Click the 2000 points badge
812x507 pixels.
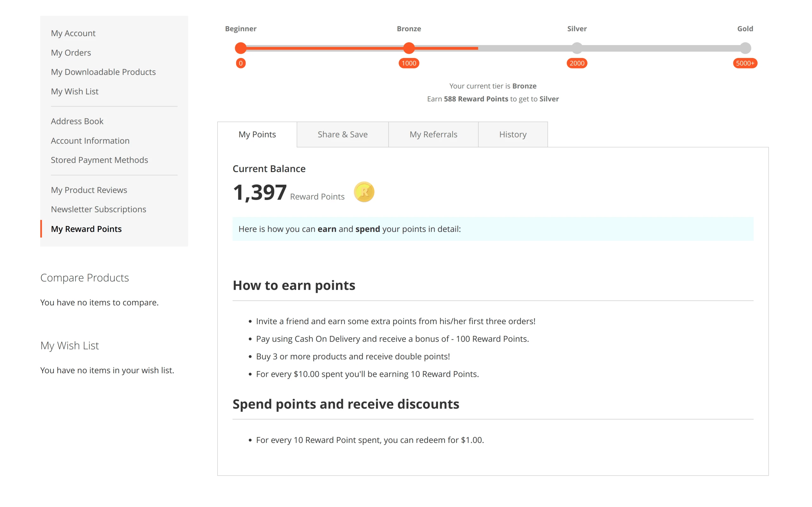tap(577, 63)
